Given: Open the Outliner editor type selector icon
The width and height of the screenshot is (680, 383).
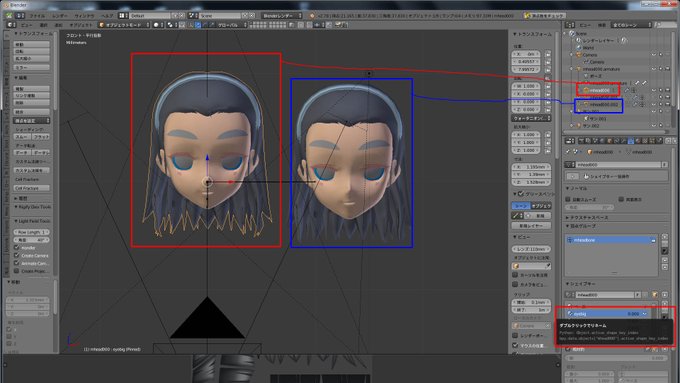Looking at the screenshot, I should (570, 25).
